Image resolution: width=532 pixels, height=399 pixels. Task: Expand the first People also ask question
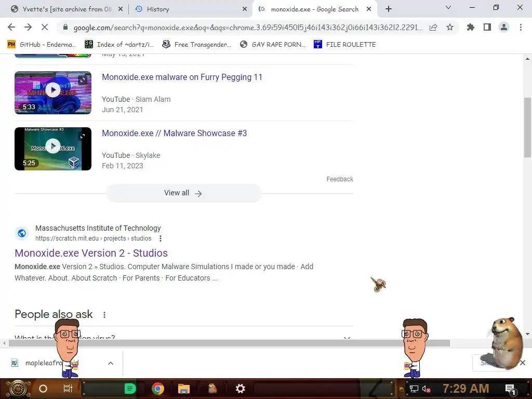(183, 338)
